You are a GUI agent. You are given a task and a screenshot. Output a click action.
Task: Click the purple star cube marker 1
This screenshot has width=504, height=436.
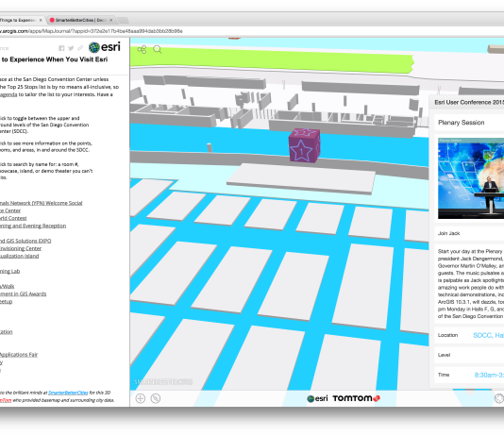pyautogui.click(x=304, y=145)
